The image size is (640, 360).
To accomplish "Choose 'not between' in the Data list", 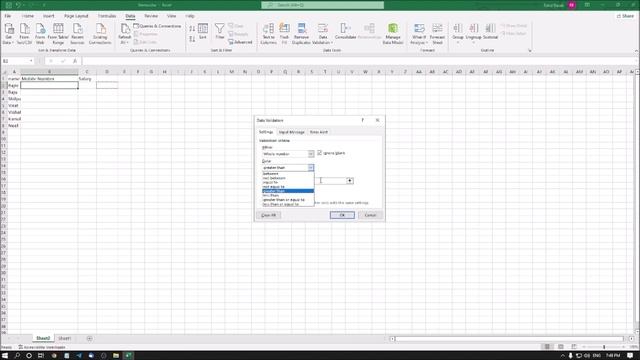I will pos(288,178).
